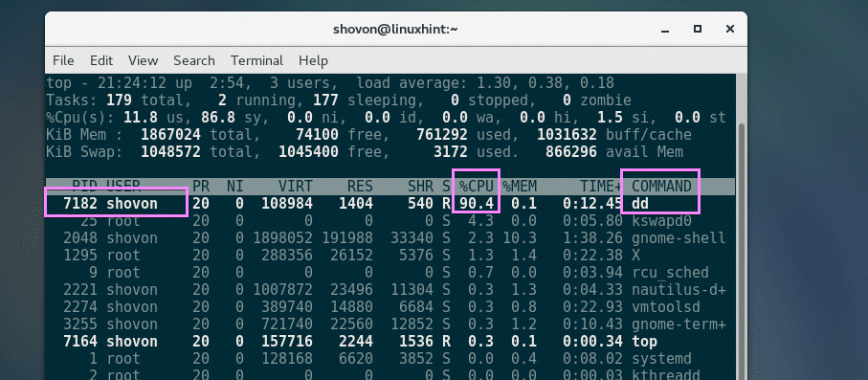Viewport: 868px width, 380px height.
Task: Click the top process command name
Action: [645, 341]
